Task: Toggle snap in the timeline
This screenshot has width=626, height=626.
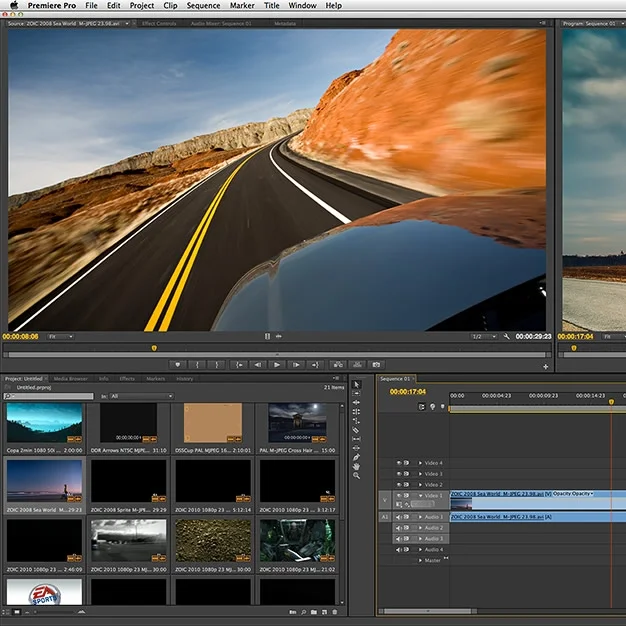Action: [422, 406]
